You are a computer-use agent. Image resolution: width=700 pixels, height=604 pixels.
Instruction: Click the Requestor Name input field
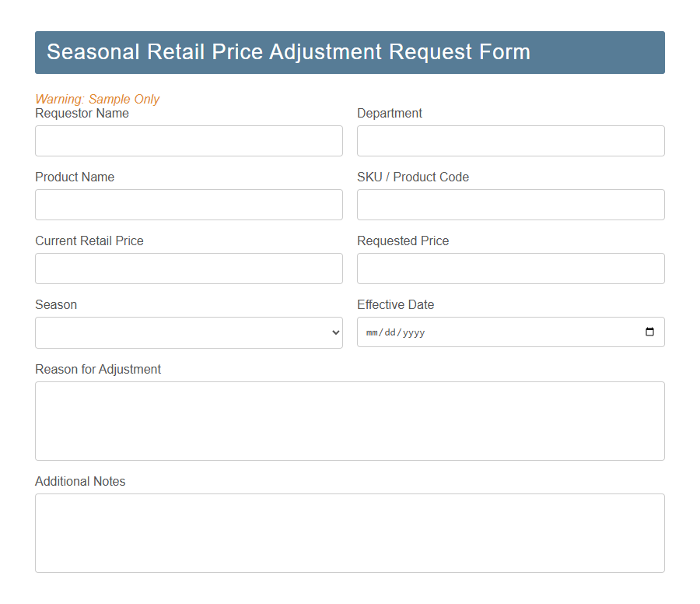(188, 141)
